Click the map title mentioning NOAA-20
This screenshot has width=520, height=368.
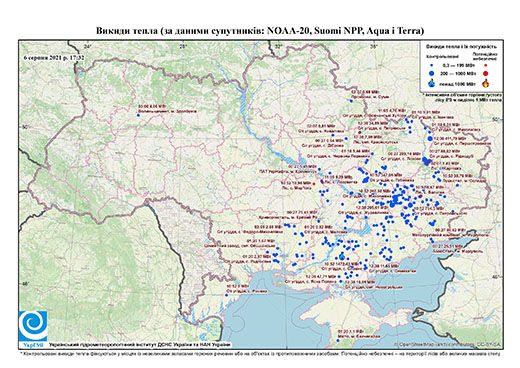click(260, 31)
